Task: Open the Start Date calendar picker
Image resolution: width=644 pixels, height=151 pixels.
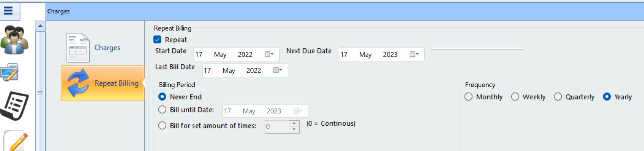Action: click(269, 54)
